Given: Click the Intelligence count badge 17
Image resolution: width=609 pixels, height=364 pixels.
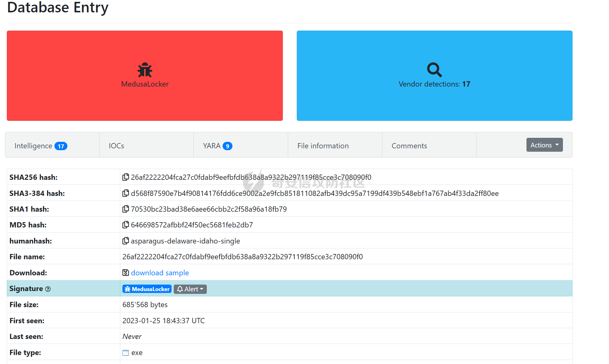Looking at the screenshot, I should [x=61, y=146].
